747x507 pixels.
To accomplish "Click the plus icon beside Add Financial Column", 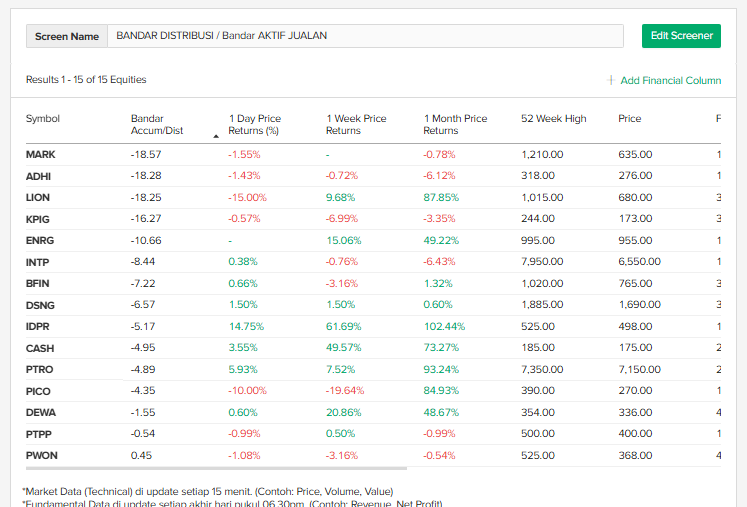I will [x=611, y=80].
